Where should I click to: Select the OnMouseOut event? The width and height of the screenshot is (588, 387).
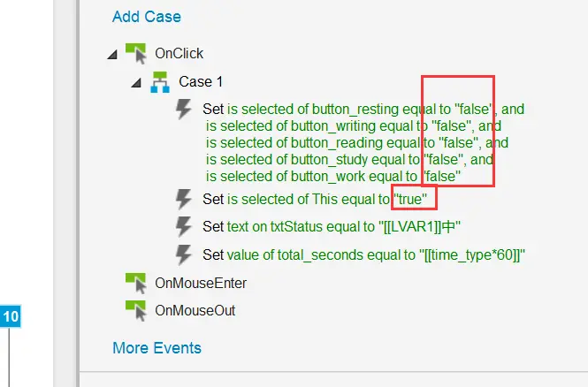[195, 311]
